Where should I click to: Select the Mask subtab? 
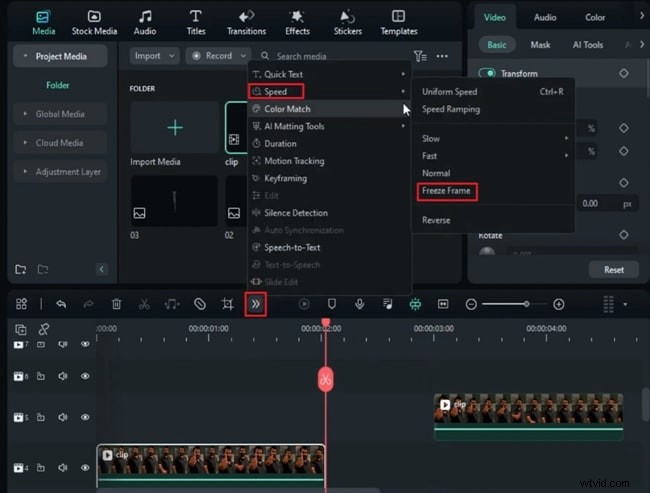click(x=540, y=45)
